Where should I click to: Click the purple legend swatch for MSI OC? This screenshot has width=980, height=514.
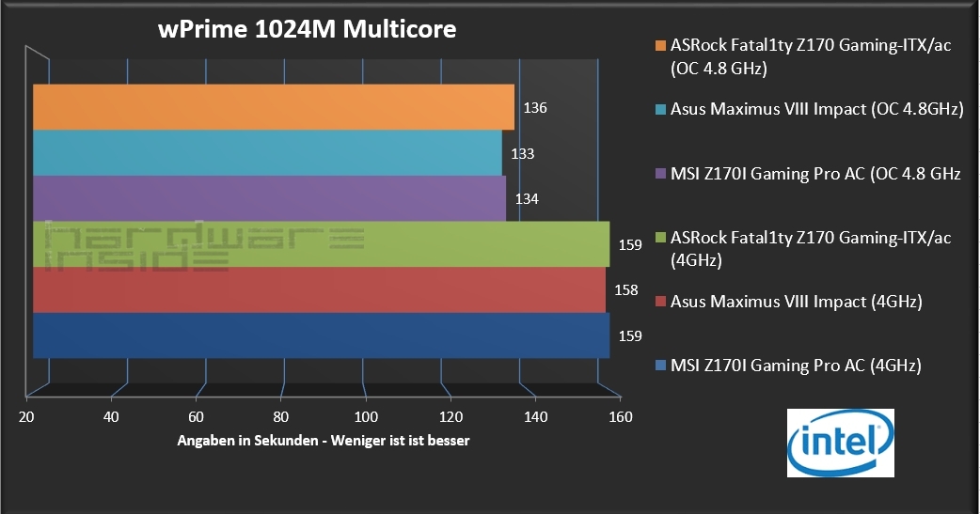pyautogui.click(x=660, y=174)
